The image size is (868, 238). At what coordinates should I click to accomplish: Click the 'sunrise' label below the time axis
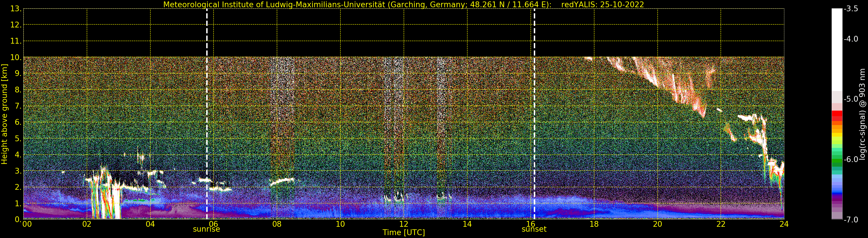coord(206,229)
